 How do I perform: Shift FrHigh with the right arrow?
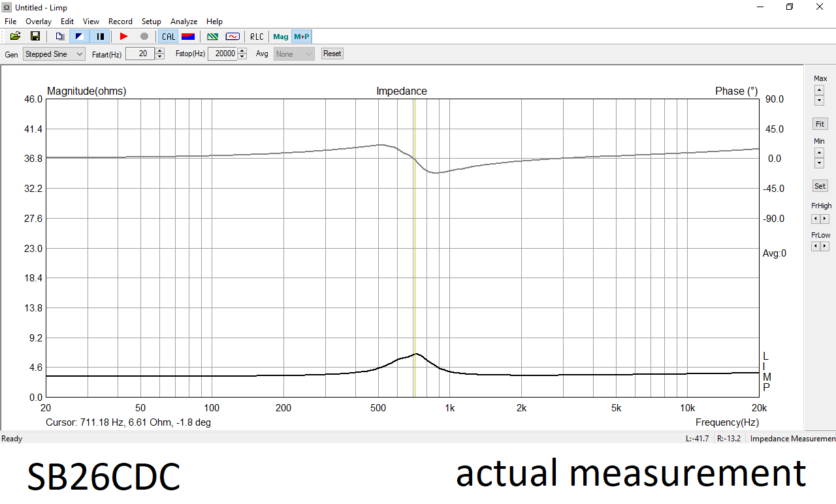[x=825, y=219]
